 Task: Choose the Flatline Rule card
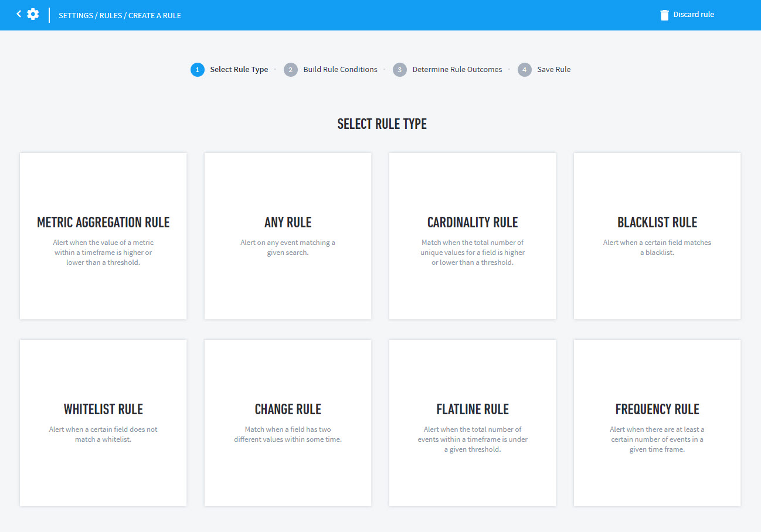click(473, 423)
